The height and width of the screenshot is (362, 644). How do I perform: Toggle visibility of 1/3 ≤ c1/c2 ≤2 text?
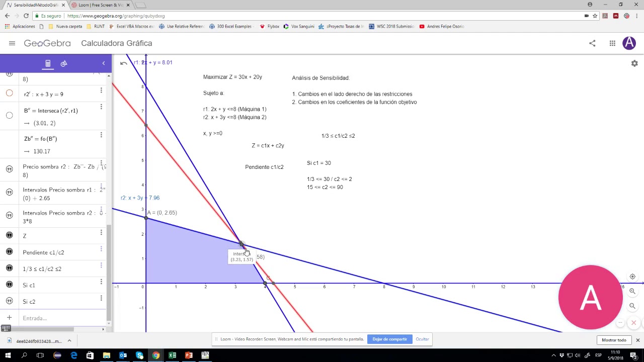pos(9,268)
